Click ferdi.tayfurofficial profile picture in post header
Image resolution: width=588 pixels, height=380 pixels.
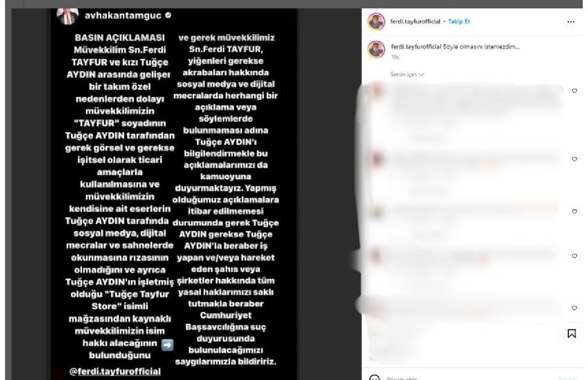pyautogui.click(x=376, y=22)
